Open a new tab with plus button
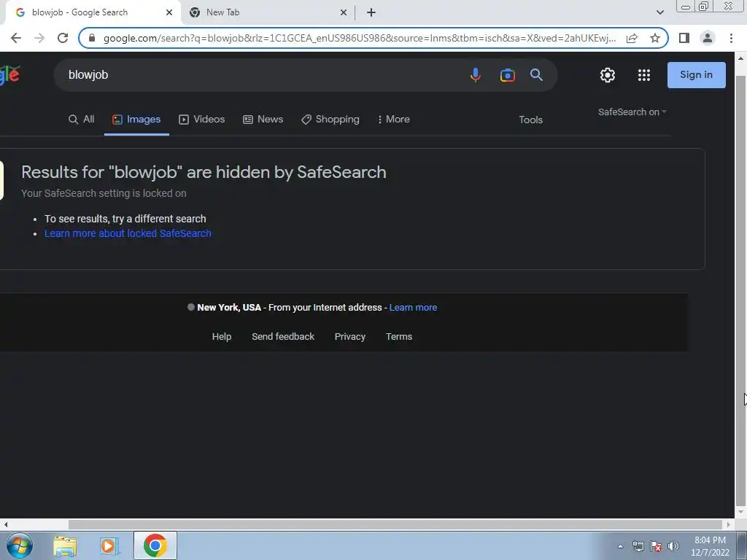 371,12
